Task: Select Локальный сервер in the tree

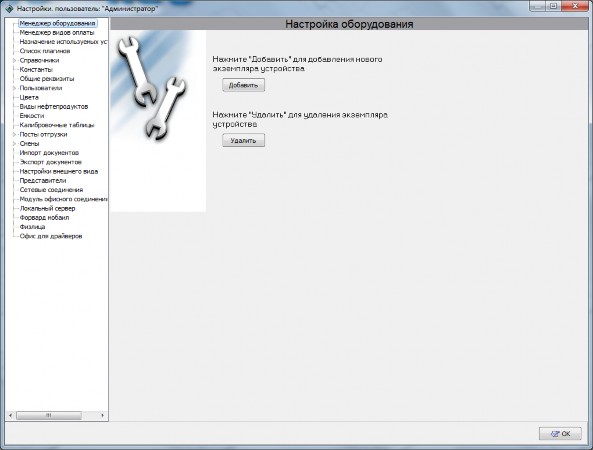Action: point(47,208)
